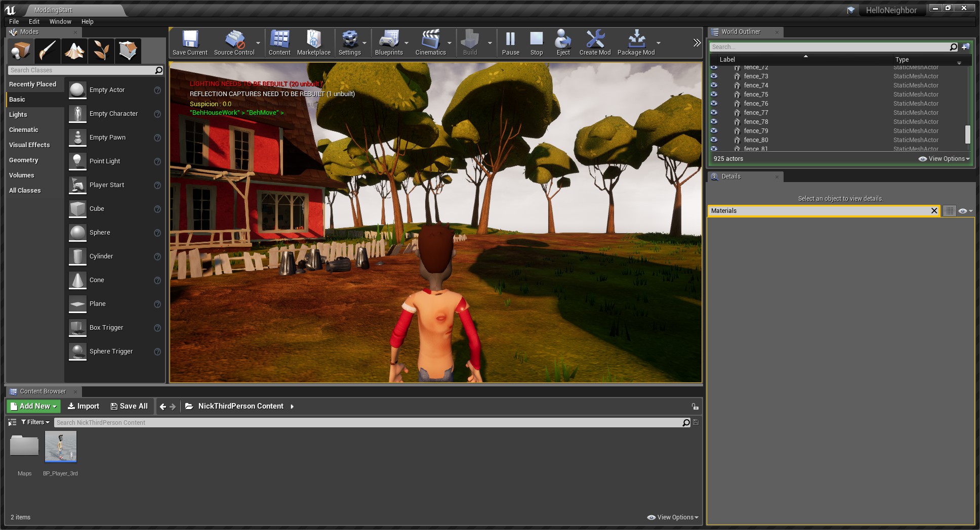Screen dimensions: 980x530
Task: Toggle visibility of fence_74
Action: pyautogui.click(x=714, y=85)
